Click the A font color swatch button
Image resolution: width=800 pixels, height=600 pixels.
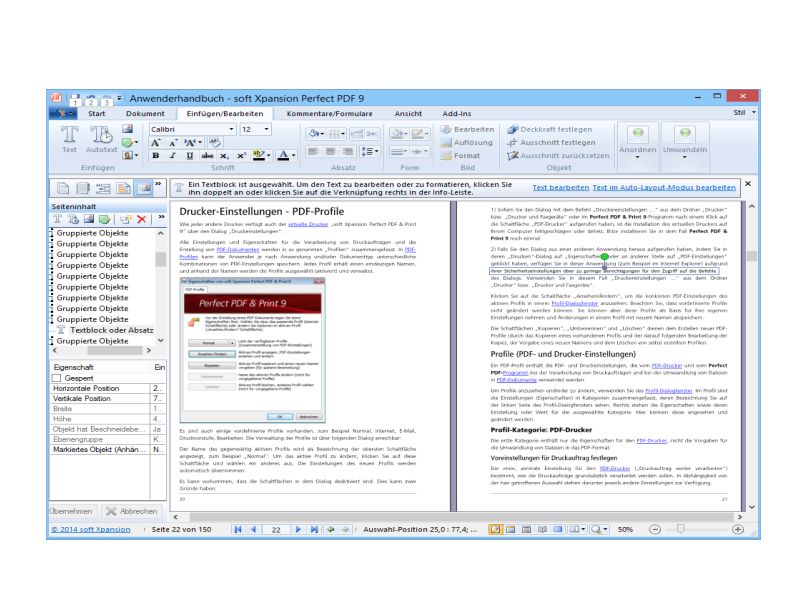tap(284, 156)
